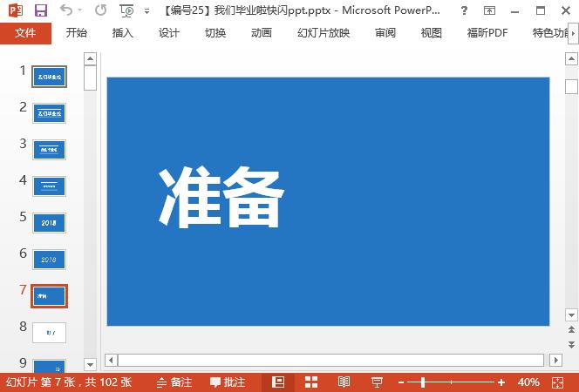Viewport: 579px width, 392px height.
Task: Open the undo history dropdown arrow
Action: [x=81, y=11]
